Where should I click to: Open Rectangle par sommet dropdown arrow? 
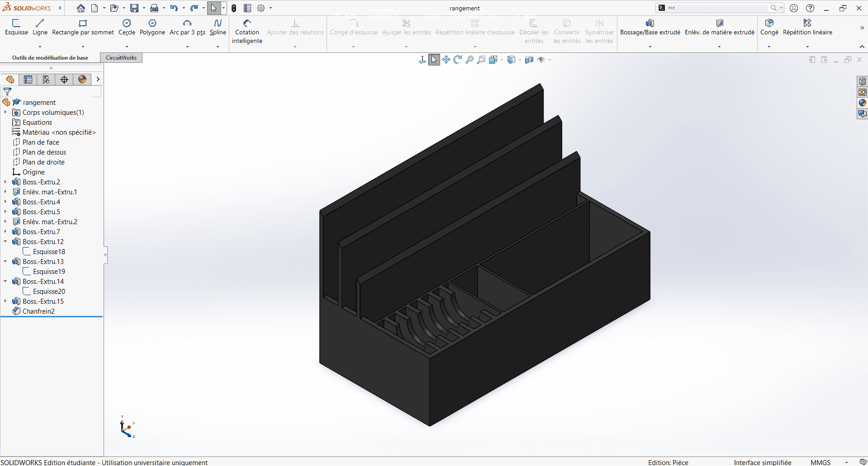click(83, 47)
